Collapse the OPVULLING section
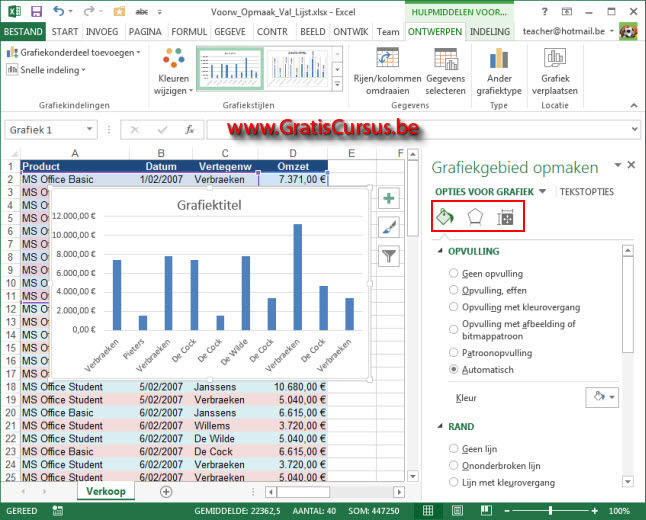The image size is (646, 520). click(440, 251)
